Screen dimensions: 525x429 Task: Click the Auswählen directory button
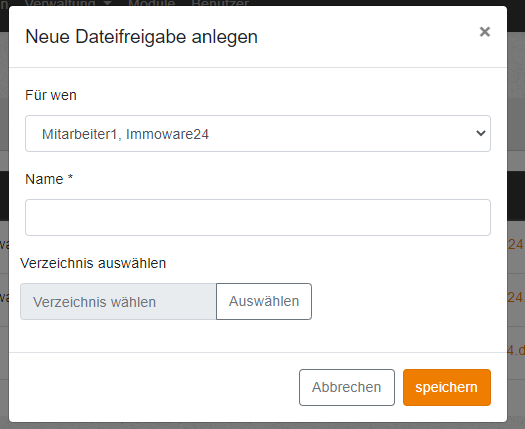click(264, 301)
